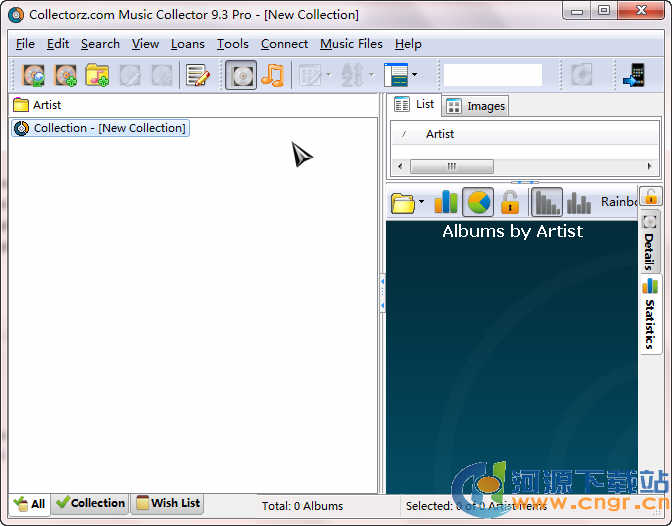Click the quick search input field

[492, 75]
